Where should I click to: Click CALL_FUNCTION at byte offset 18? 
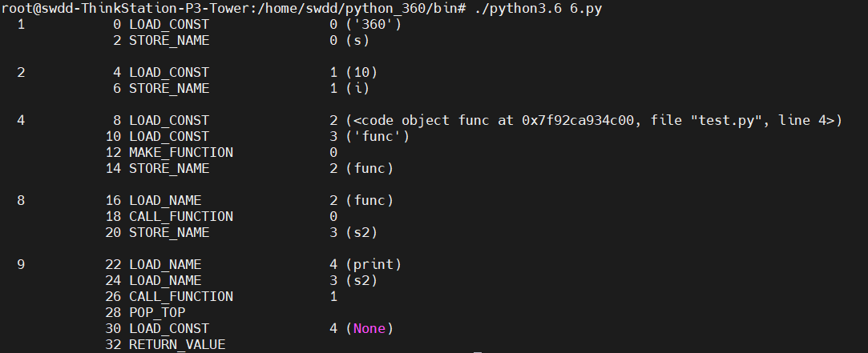(181, 216)
